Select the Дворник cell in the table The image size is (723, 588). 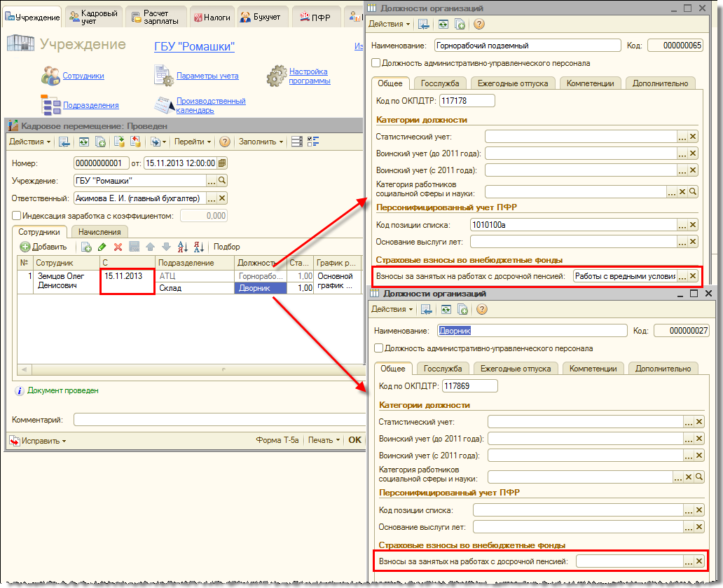pyautogui.click(x=261, y=288)
